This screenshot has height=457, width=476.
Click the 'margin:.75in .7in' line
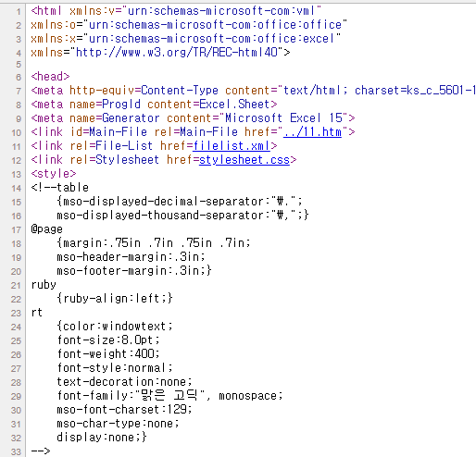(154, 243)
